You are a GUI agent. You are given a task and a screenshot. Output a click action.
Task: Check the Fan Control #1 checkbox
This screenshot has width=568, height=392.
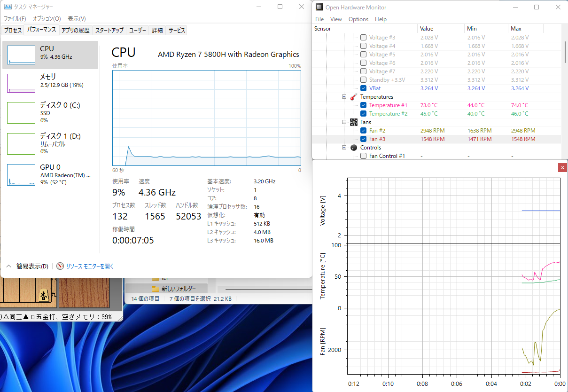363,156
